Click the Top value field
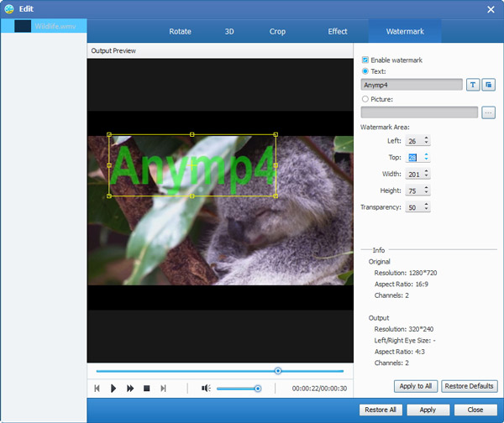This screenshot has height=423, width=504. [413, 158]
